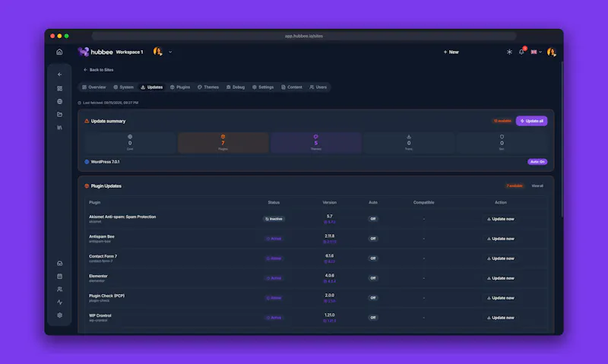Go Back to Sites
Viewport: 608px width, 364px height.
point(99,70)
